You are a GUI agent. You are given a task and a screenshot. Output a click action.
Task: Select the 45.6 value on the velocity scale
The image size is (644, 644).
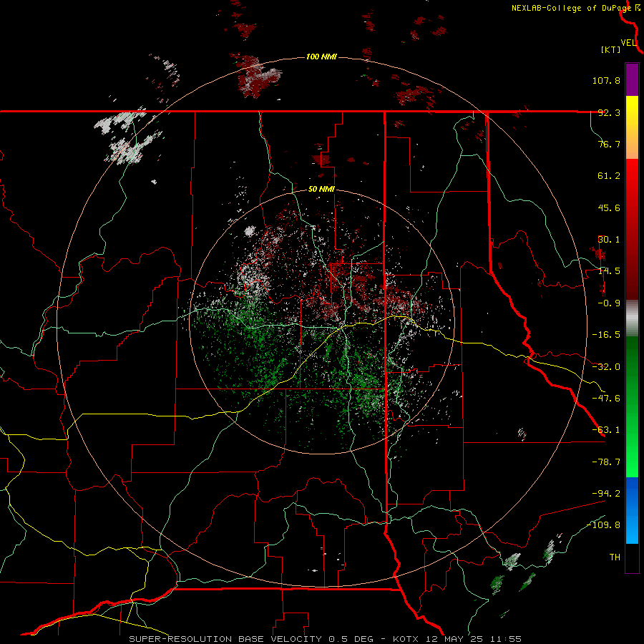[x=609, y=208]
